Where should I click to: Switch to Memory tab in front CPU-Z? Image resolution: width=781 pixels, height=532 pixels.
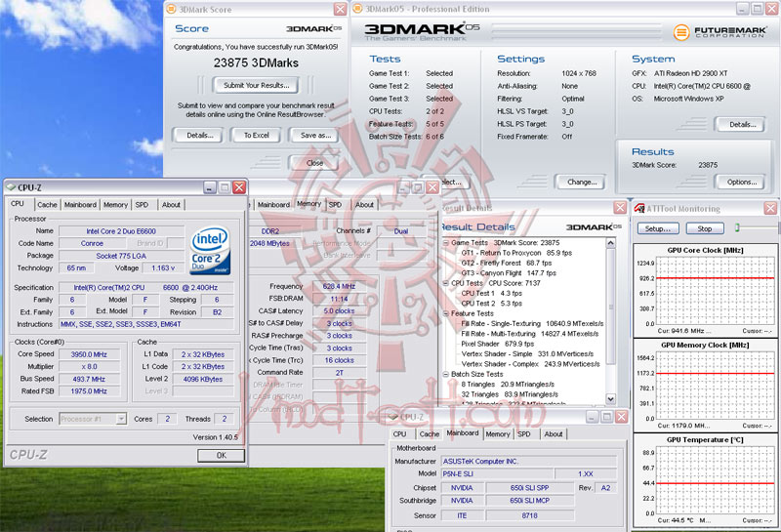[115, 205]
